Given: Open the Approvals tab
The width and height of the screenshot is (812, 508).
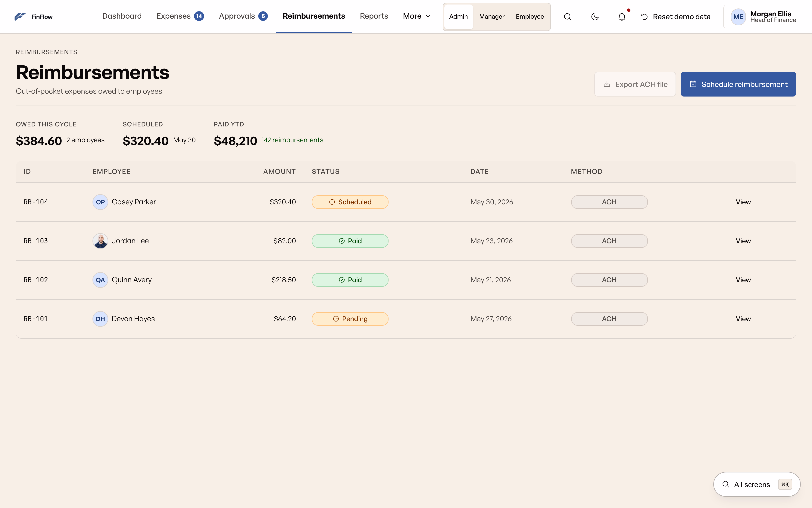Looking at the screenshot, I should pyautogui.click(x=243, y=16).
